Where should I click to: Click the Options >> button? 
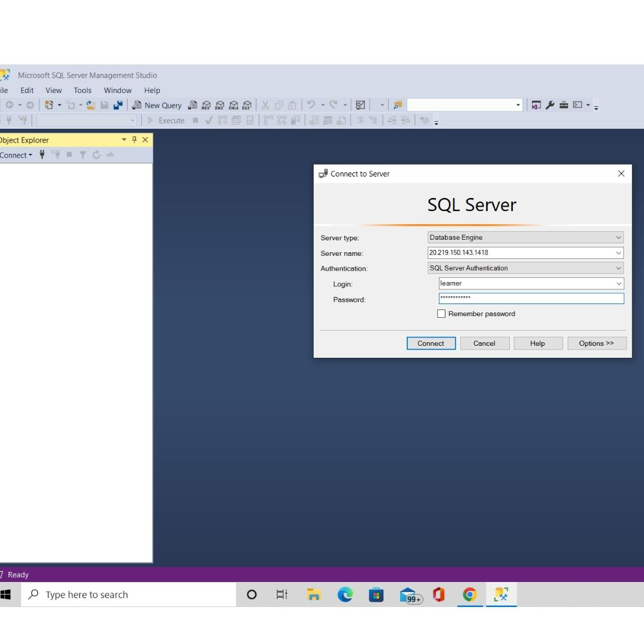[597, 343]
